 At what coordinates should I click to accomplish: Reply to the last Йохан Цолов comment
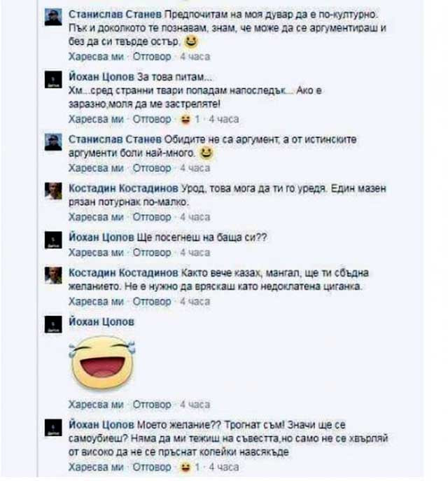click(x=152, y=467)
